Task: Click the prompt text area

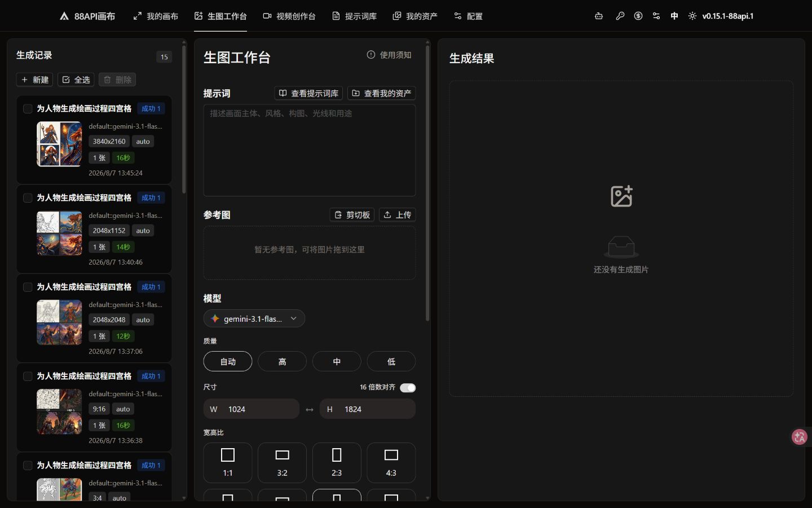Action: 310,150
